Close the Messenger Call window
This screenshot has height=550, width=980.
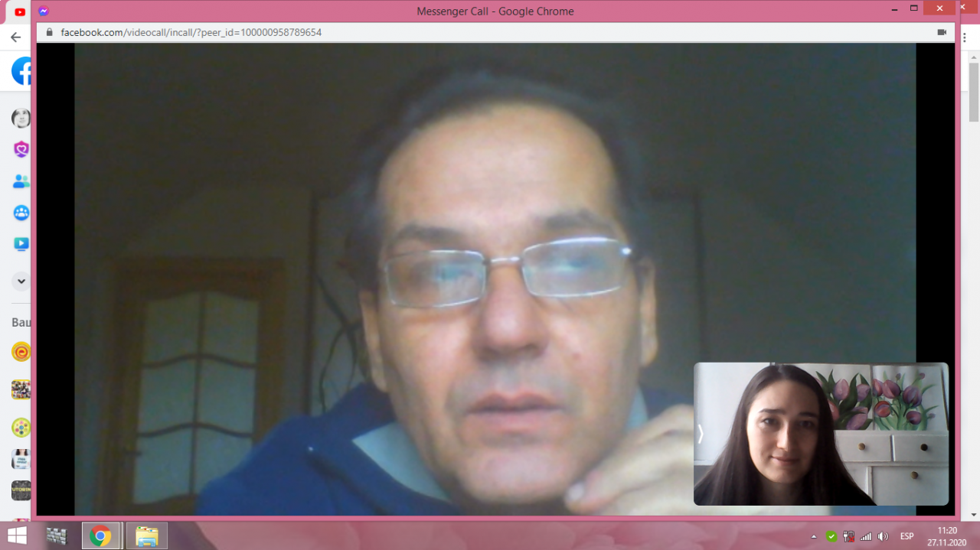pyautogui.click(x=939, y=8)
